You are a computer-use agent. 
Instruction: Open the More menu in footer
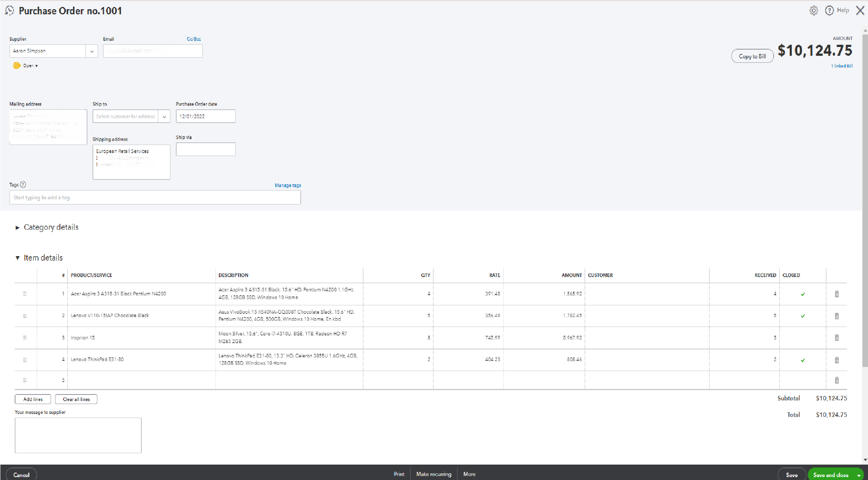469,474
